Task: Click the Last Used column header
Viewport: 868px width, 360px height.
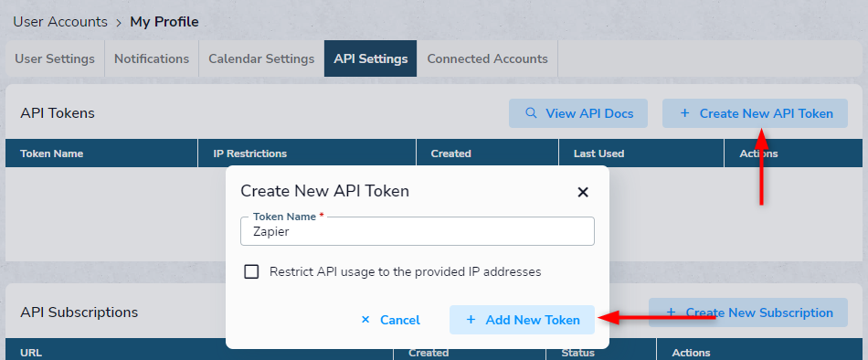Action: coord(641,154)
